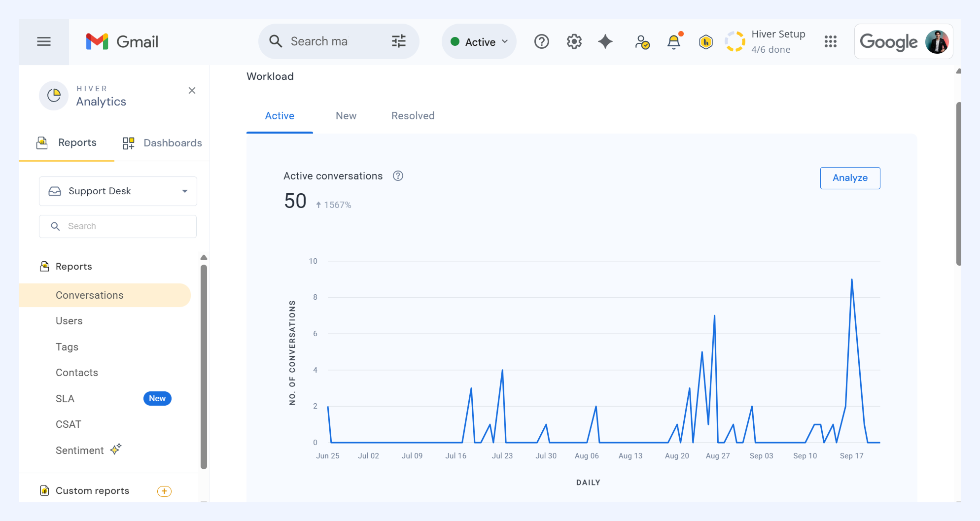
Task: Click the help question mark icon
Action: [542, 42]
